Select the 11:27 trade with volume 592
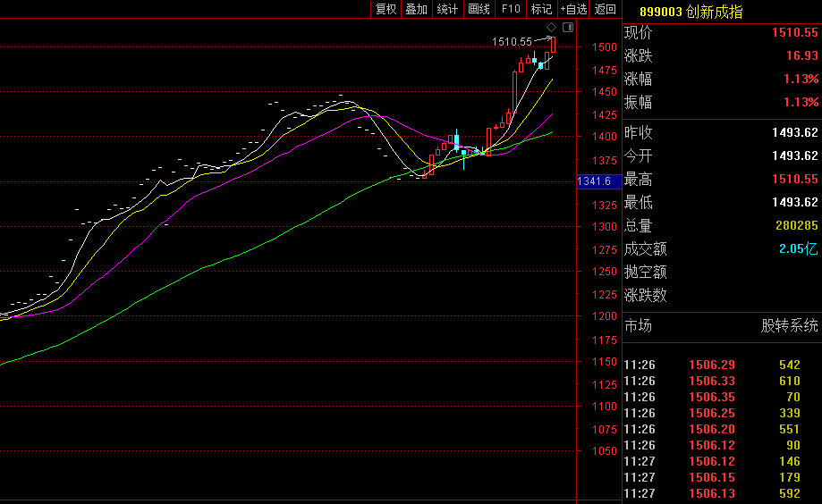This screenshot has height=504, width=822. click(x=720, y=493)
